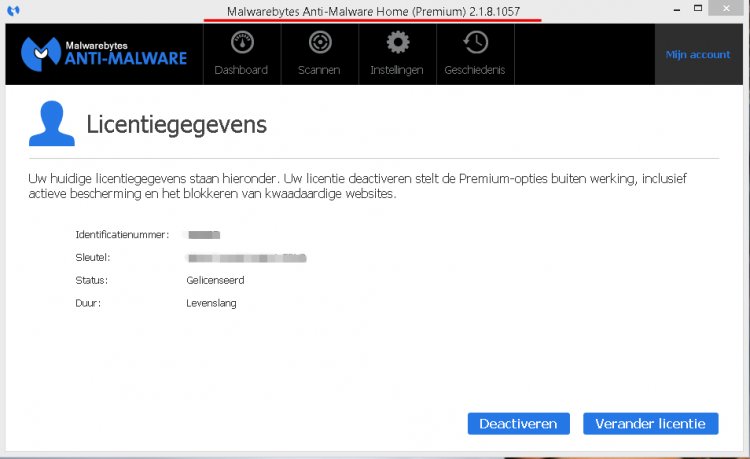Click the Licentiegegevens heading
Viewport: 750px width, 459px height.
tap(176, 125)
